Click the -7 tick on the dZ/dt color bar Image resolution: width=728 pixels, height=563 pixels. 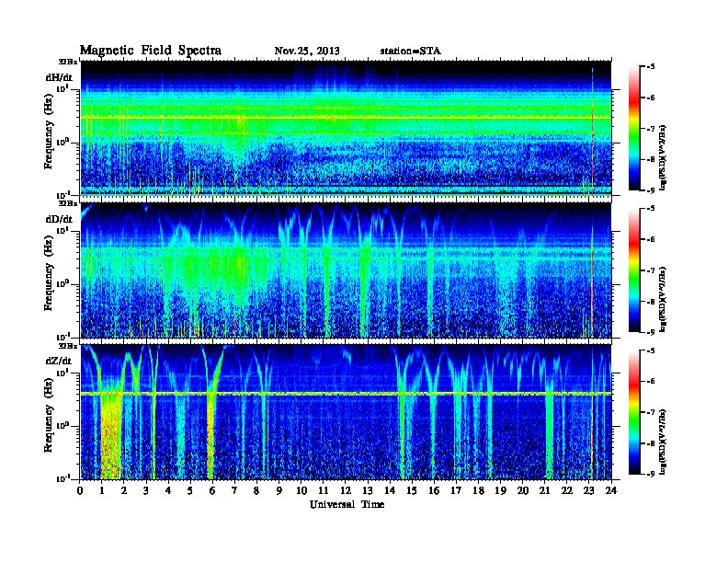651,412
